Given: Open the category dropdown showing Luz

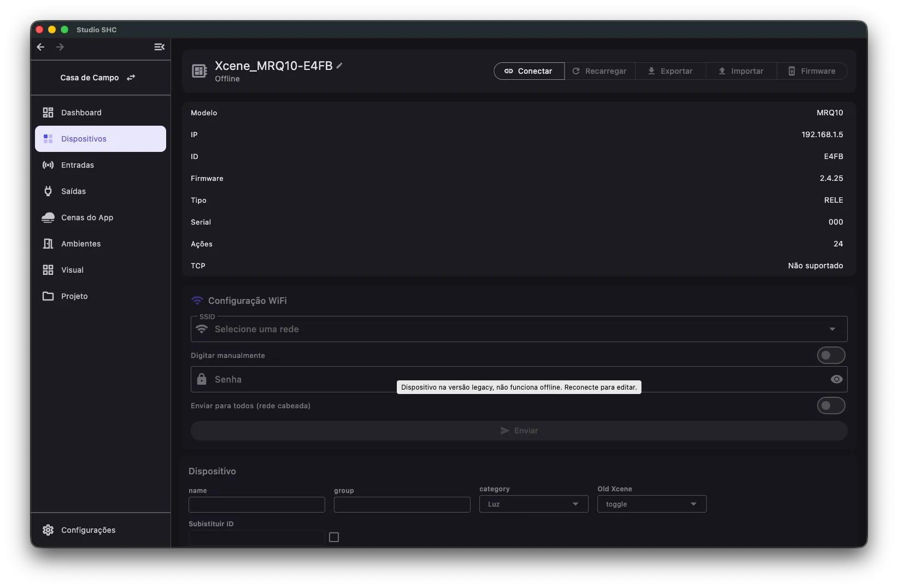Looking at the screenshot, I should coord(534,504).
